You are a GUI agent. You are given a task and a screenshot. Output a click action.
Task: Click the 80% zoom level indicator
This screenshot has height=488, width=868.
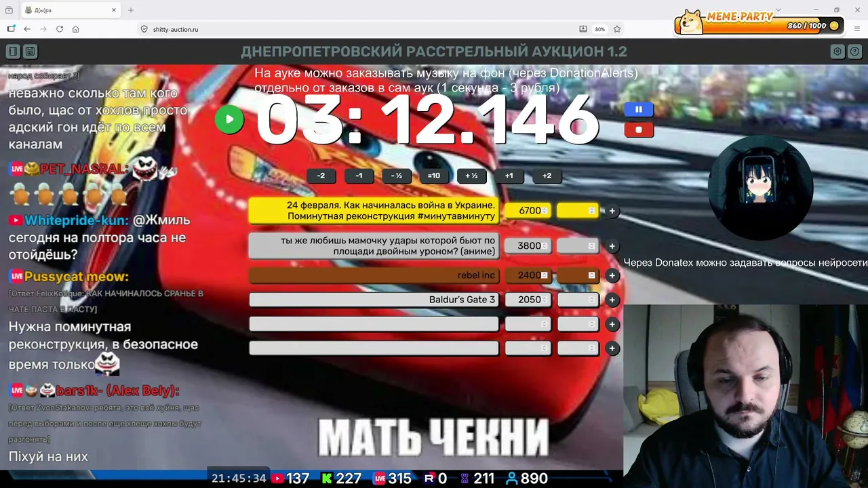click(x=600, y=29)
